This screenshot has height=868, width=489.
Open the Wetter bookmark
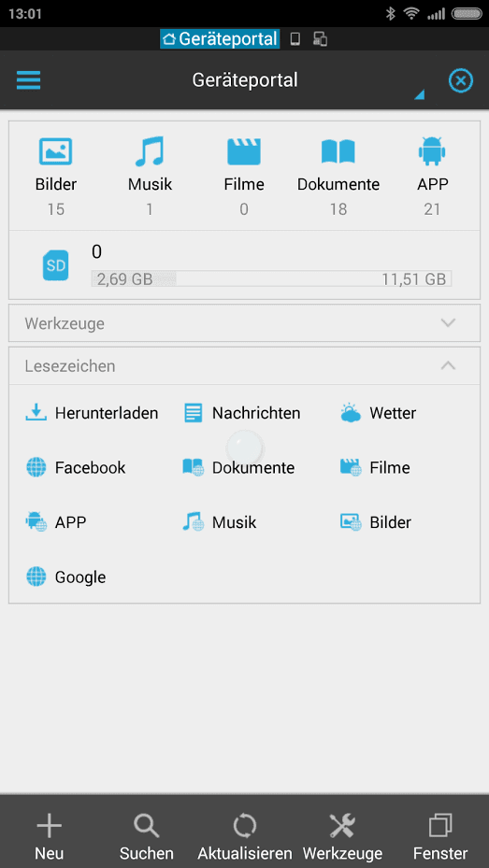click(x=379, y=413)
